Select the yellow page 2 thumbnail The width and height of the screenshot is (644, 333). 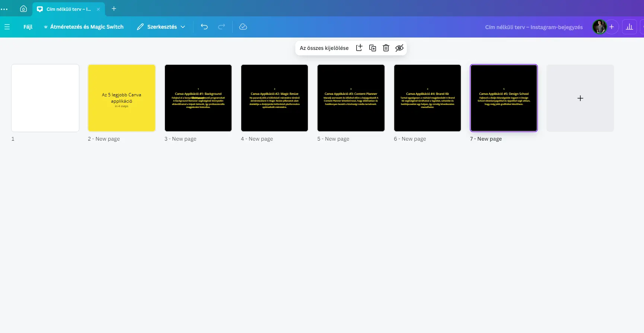coord(122,98)
